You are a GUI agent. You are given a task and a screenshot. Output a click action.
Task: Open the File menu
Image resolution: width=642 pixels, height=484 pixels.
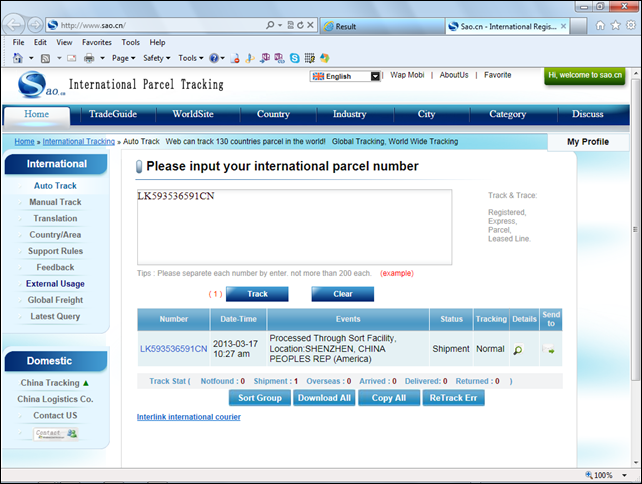click(18, 42)
